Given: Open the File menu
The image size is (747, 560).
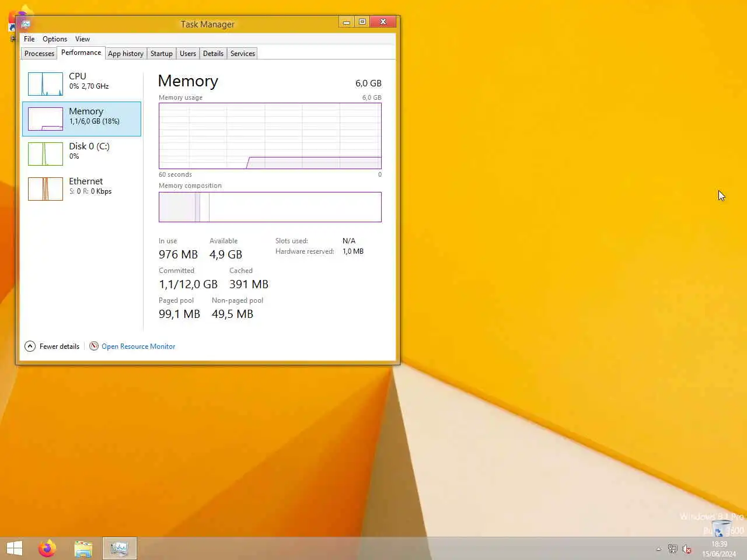Looking at the screenshot, I should (x=29, y=39).
